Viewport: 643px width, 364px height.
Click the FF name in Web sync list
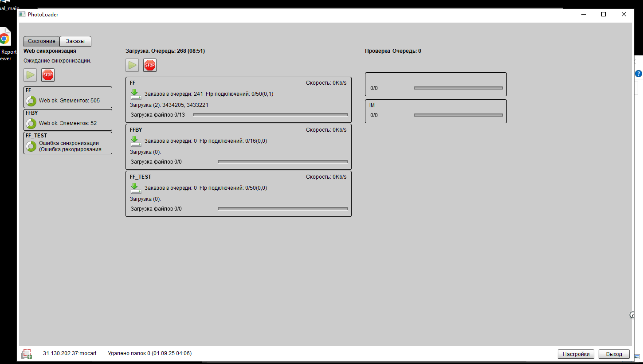28,90
